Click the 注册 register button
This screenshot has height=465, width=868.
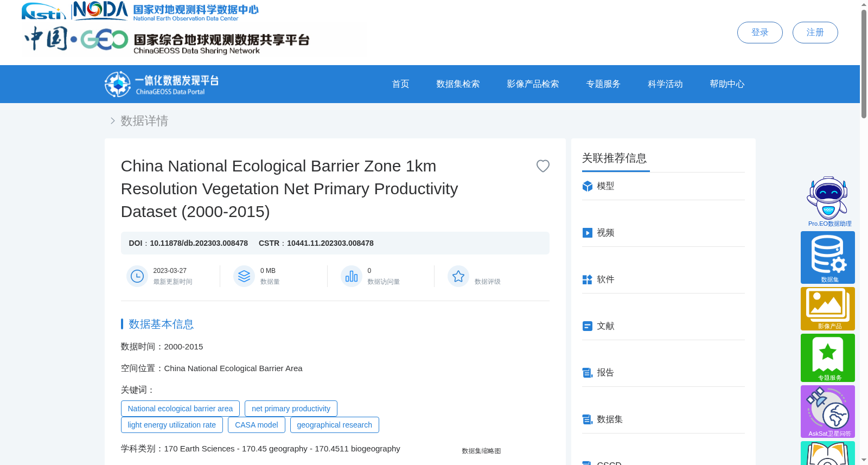815,33
